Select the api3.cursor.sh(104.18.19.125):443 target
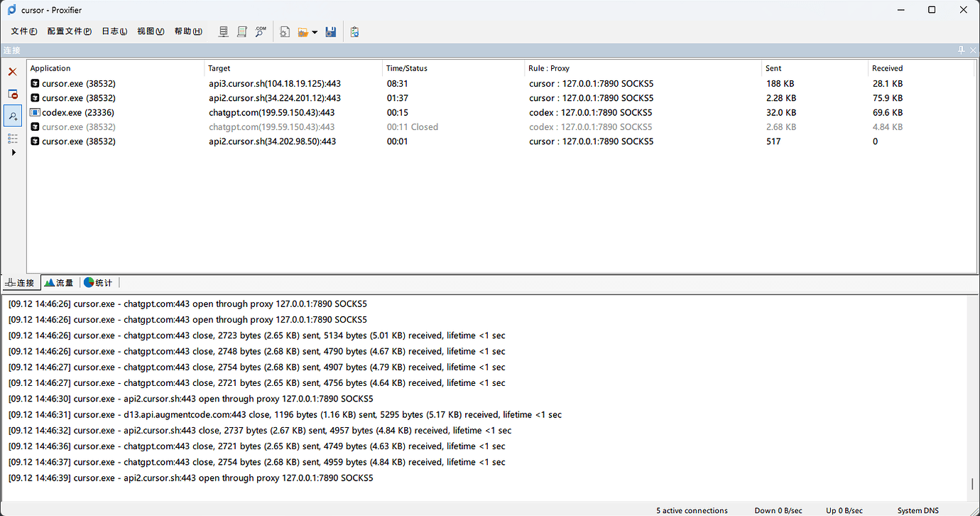The image size is (980, 516). (273, 83)
